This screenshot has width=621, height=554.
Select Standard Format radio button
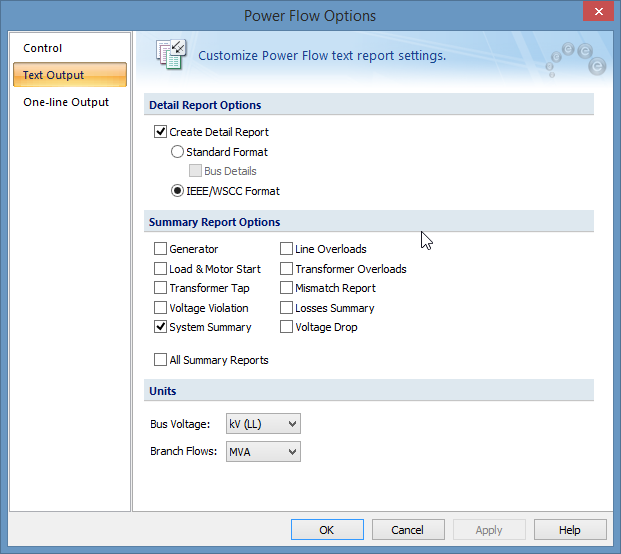[x=178, y=152]
